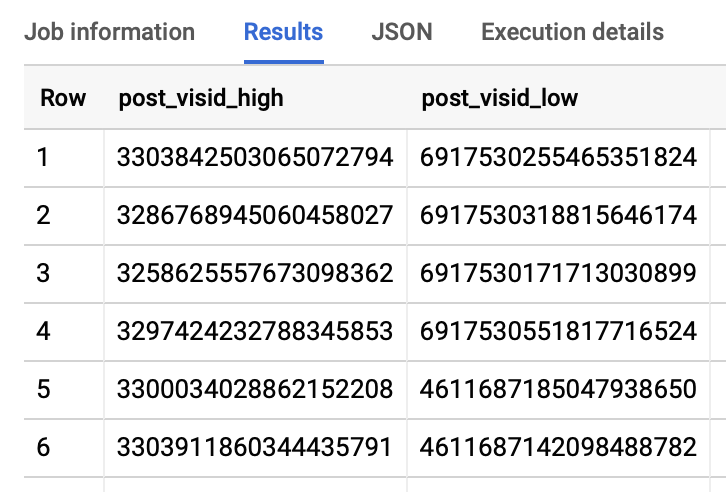Click row number 3

tap(43, 273)
